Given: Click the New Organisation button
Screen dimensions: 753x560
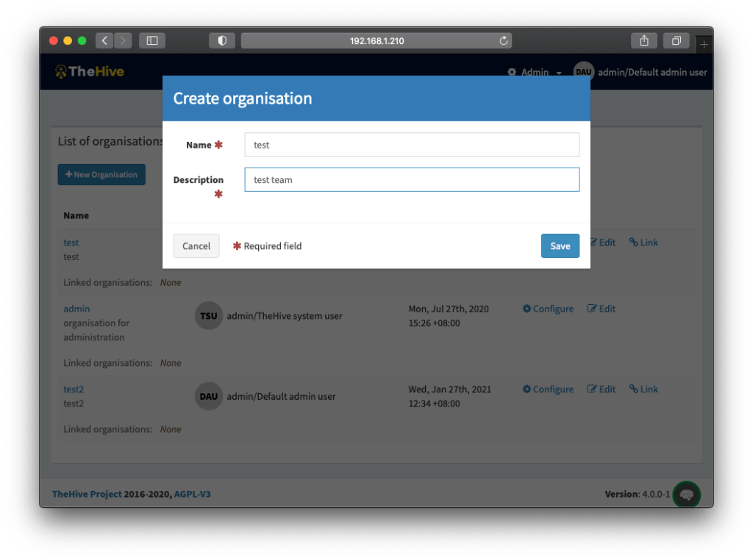Looking at the screenshot, I should 101,175.
